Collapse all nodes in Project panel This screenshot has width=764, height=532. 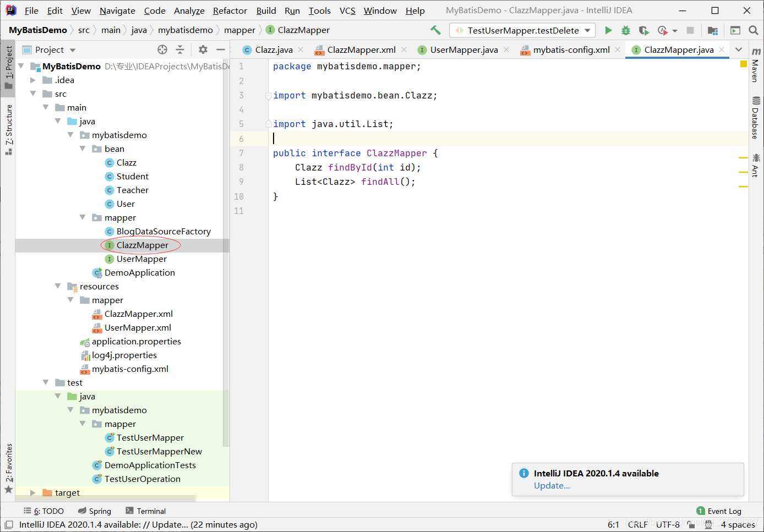180,50
